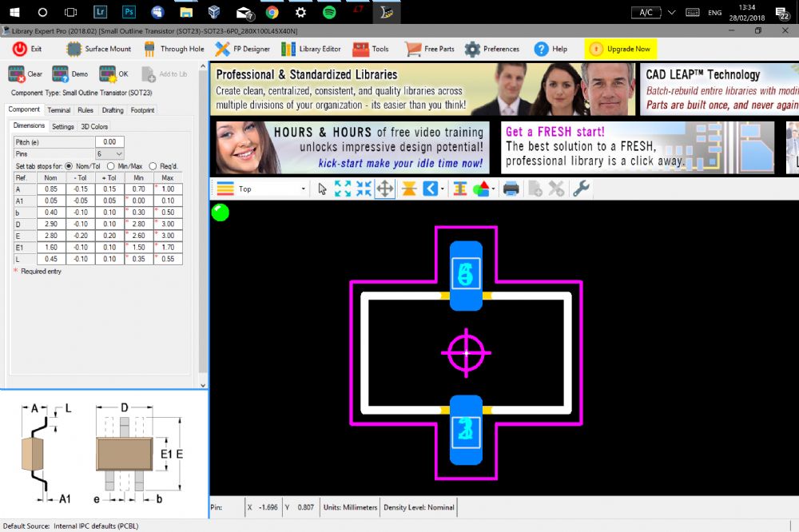Image resolution: width=799 pixels, height=532 pixels.
Task: Select the pointer cursor tool
Action: pyautogui.click(x=322, y=189)
